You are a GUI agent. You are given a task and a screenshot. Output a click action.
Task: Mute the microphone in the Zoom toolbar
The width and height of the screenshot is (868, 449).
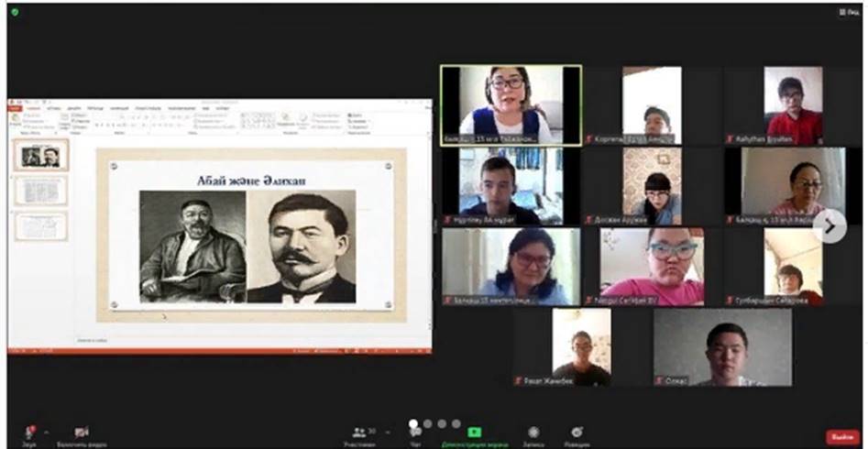click(x=31, y=431)
